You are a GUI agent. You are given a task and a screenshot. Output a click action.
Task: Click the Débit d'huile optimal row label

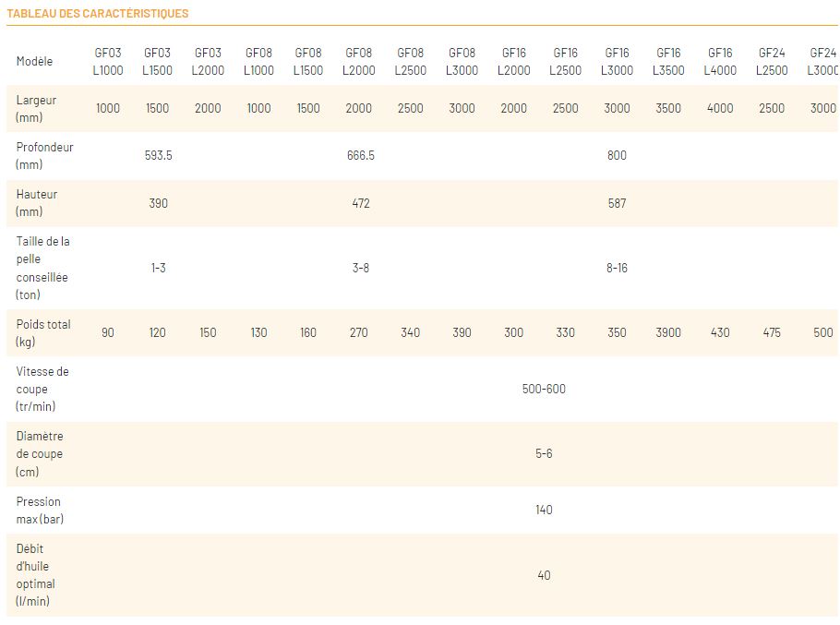pyautogui.click(x=35, y=575)
